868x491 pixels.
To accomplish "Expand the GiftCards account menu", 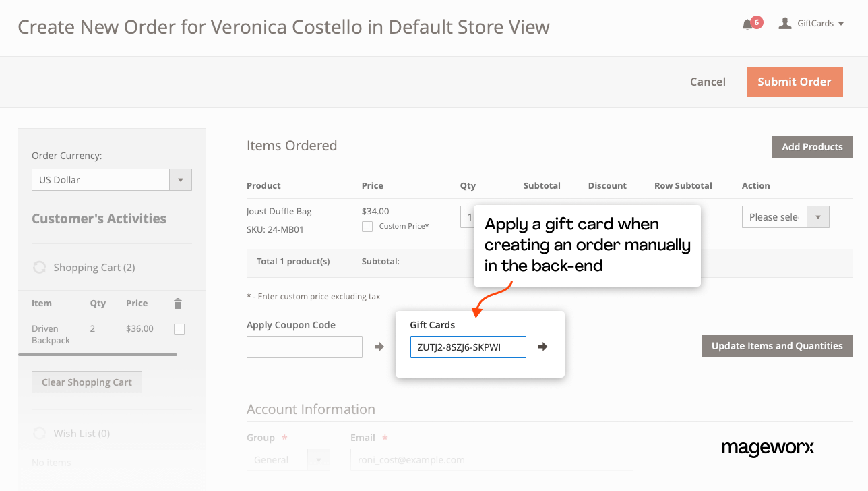I will coord(820,24).
